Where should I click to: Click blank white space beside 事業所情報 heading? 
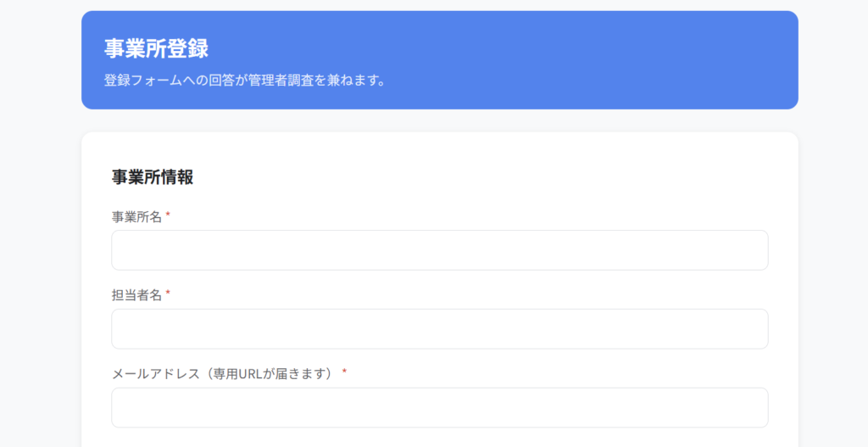509,177
